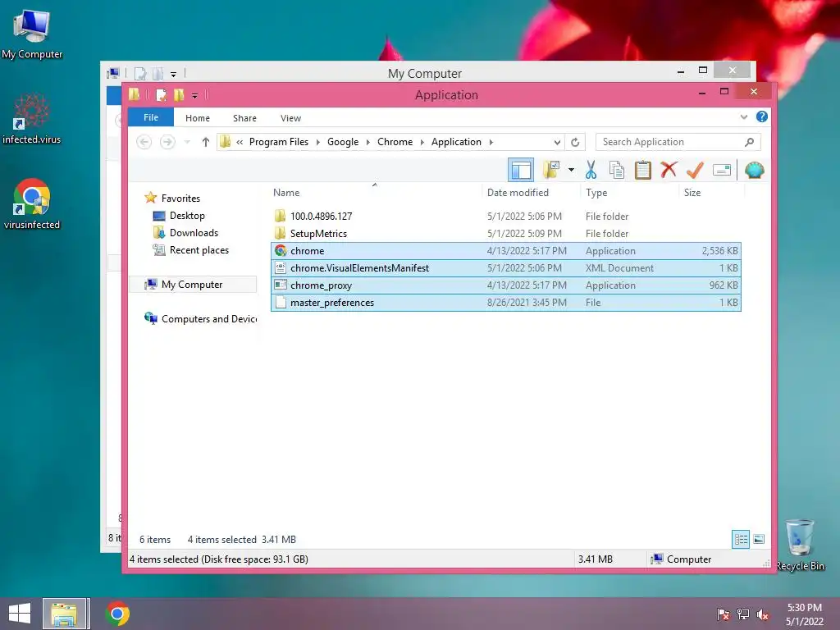The width and height of the screenshot is (840, 630).
Task: Open Favorites in navigation pane
Action: click(172, 199)
